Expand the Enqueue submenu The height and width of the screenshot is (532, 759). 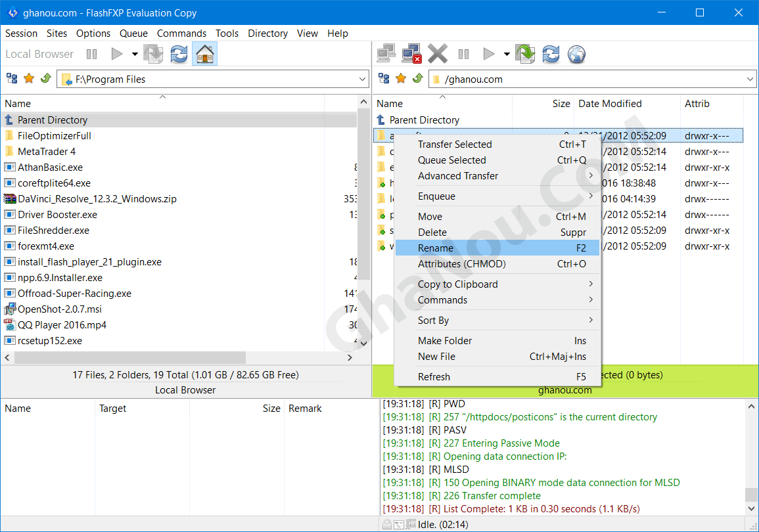tap(497, 196)
